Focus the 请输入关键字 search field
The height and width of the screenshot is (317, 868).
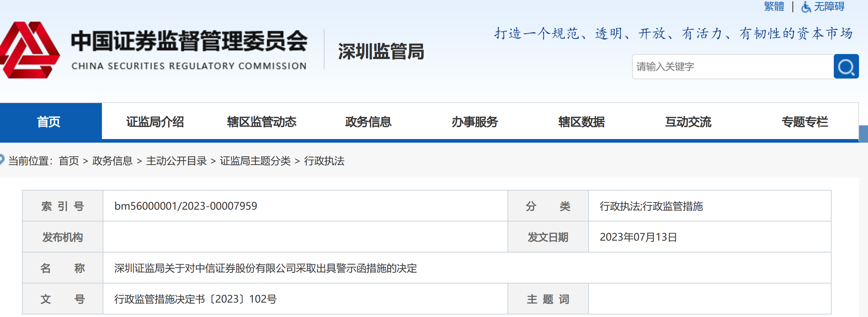click(733, 67)
